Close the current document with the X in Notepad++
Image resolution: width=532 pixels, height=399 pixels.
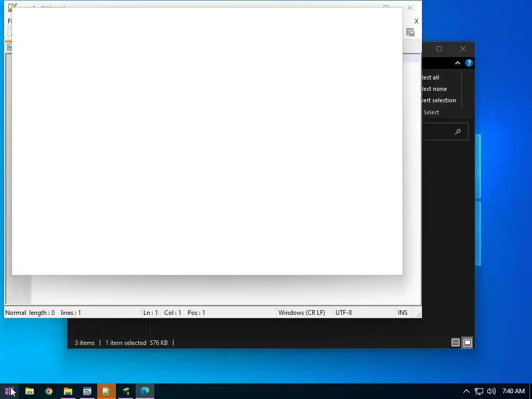(416, 21)
